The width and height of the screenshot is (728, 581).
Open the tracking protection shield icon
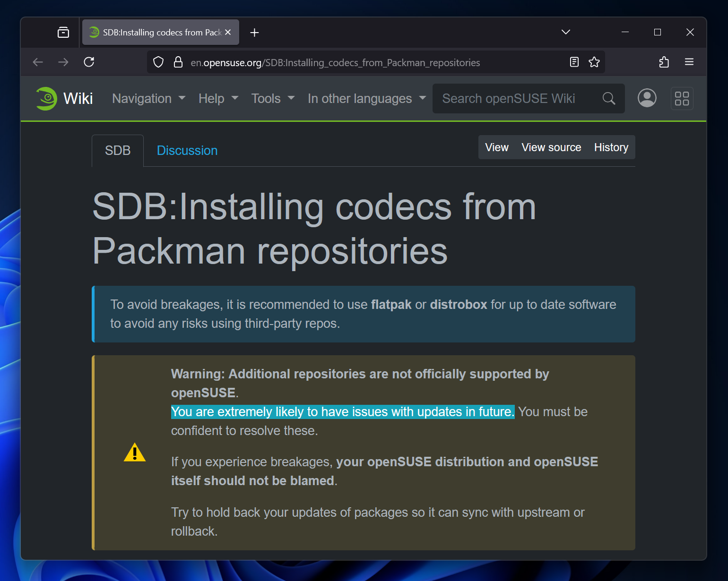158,62
